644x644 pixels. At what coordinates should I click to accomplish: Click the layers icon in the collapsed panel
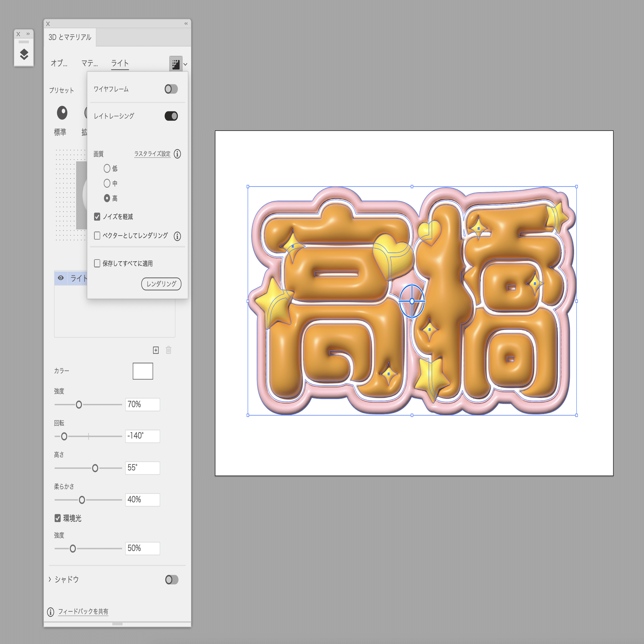pos(24,54)
